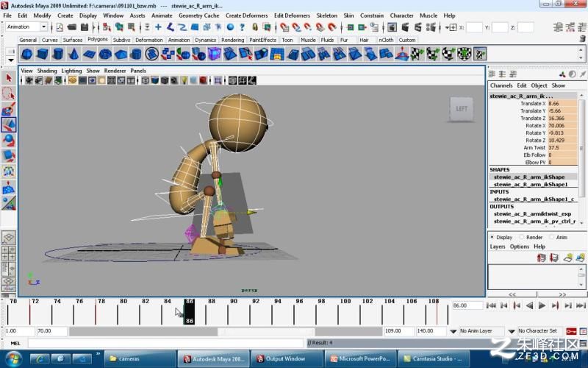Viewport: 588px width, 368px height.
Task: Switch to the Rendering shelf tab
Action: (x=232, y=40)
